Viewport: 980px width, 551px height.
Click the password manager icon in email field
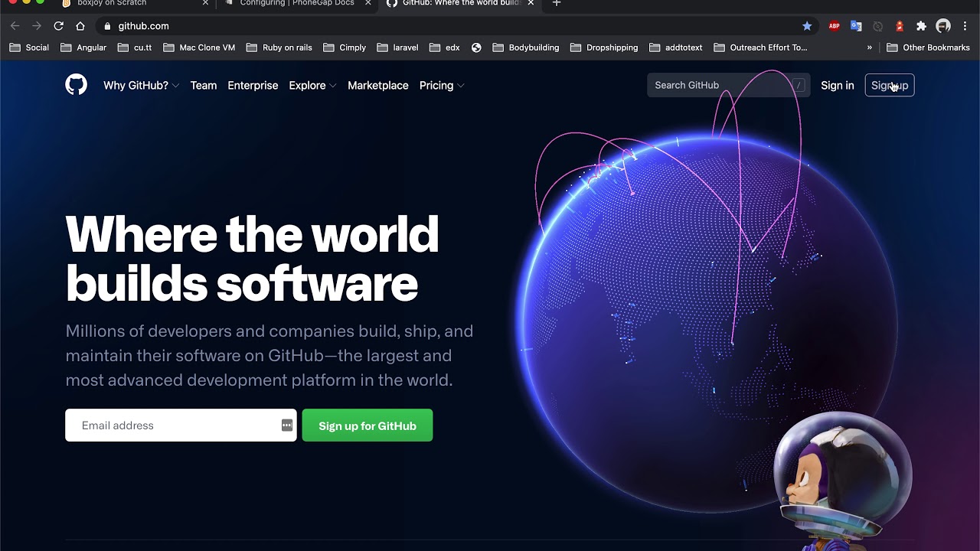click(x=286, y=425)
